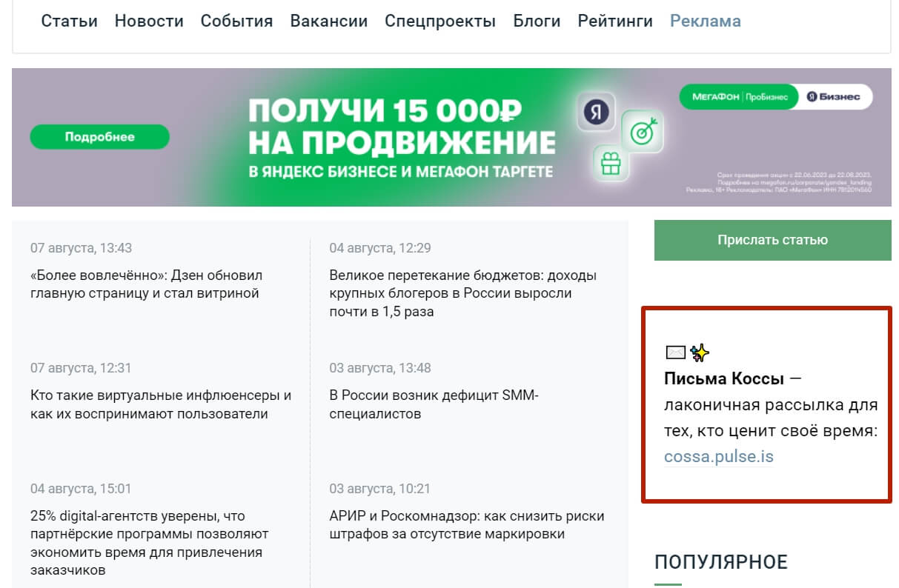Open the article Великое перетекание бюджетов
The height and width of the screenshot is (588, 899).
click(462, 293)
